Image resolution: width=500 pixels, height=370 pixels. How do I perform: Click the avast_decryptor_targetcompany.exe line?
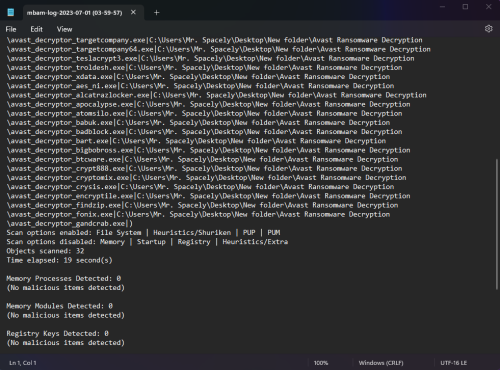coord(215,40)
